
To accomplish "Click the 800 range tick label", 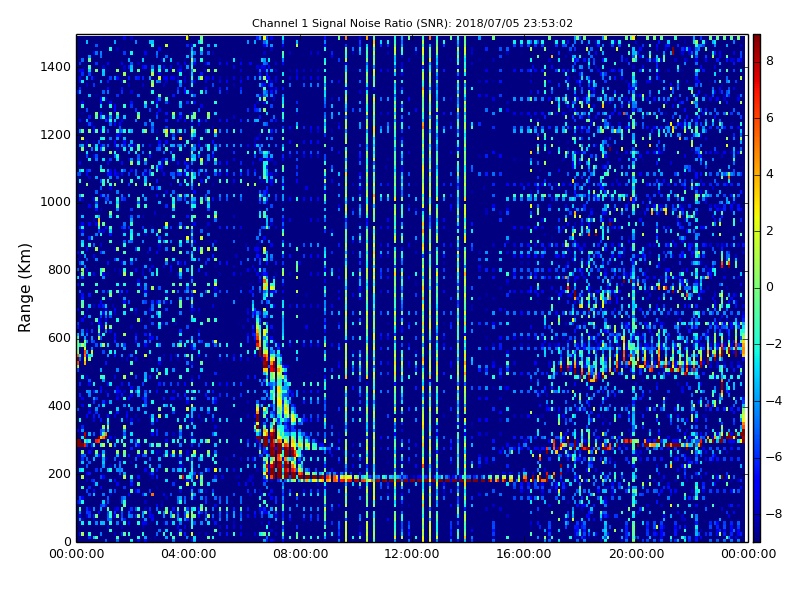I will coord(59,270).
